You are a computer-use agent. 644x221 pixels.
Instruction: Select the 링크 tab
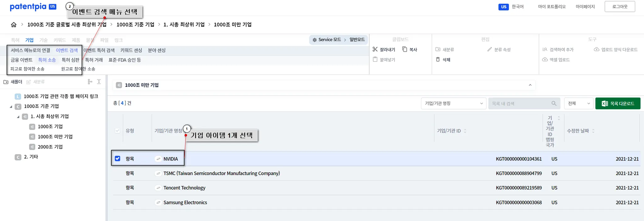coord(118,40)
